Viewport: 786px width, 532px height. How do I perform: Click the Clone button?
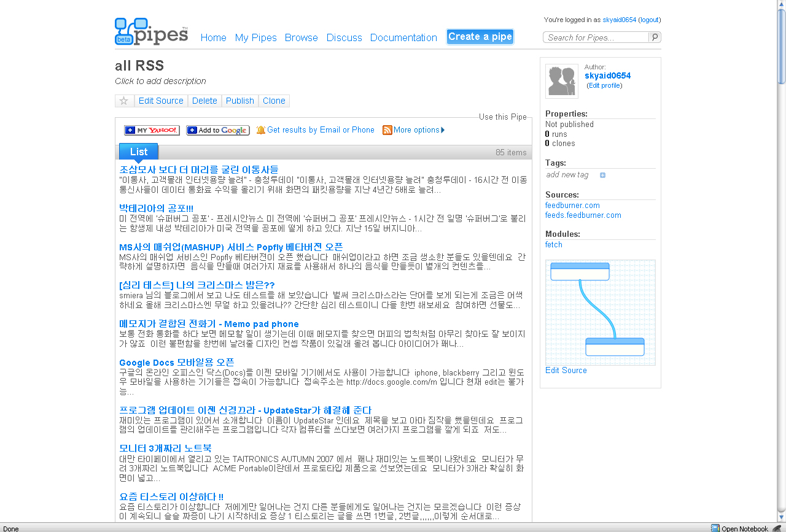[x=274, y=101]
